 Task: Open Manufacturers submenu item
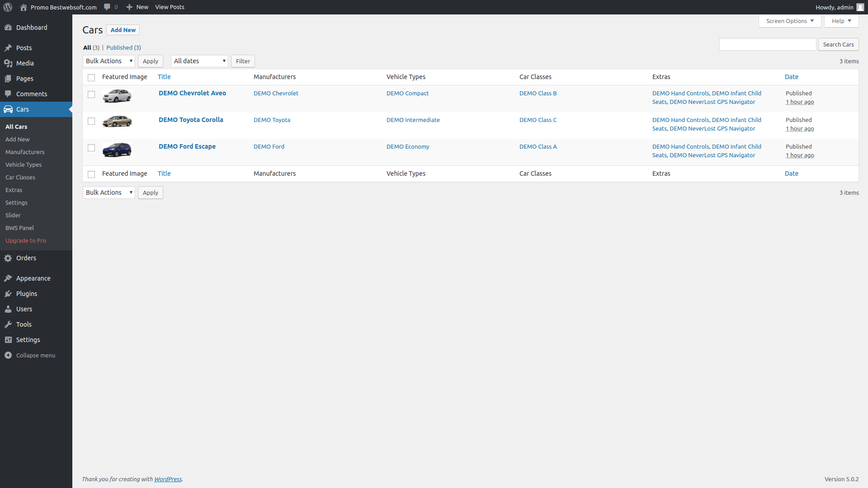tap(25, 152)
